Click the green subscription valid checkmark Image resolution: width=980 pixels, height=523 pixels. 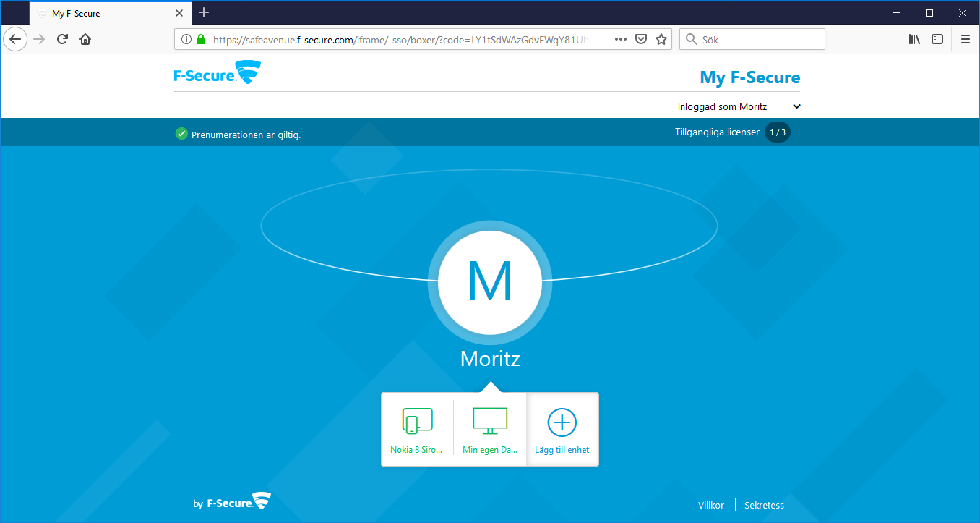[x=181, y=134]
